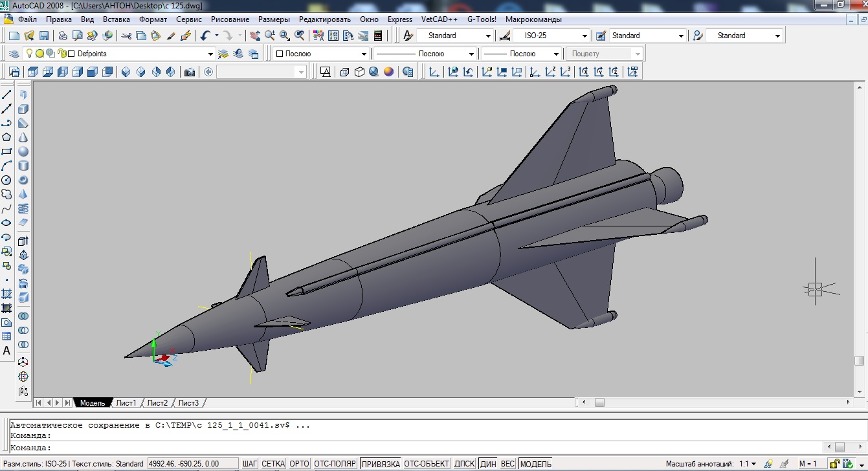Click the Helix spiral tool

tap(23, 208)
